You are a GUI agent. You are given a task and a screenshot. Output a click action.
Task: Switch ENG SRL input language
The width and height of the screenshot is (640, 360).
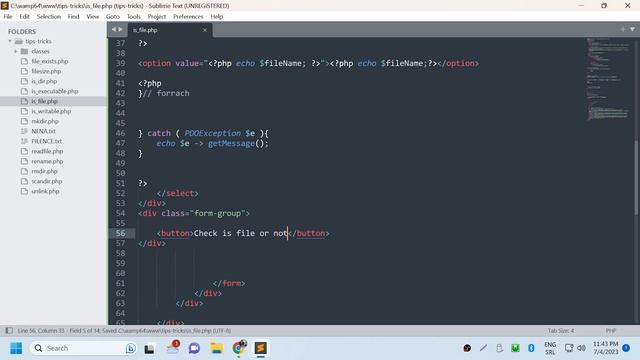pyautogui.click(x=550, y=348)
